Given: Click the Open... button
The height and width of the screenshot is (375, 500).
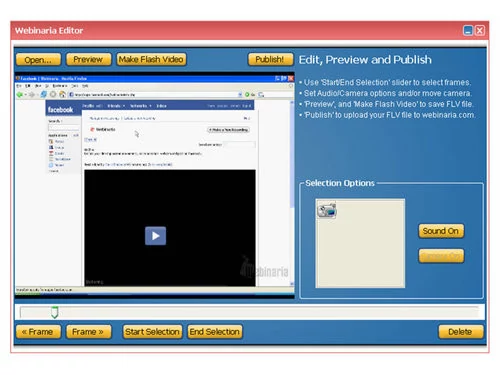Looking at the screenshot, I should coord(38,60).
